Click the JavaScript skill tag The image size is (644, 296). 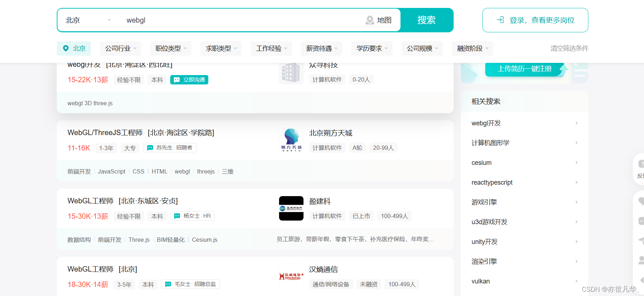[x=112, y=172]
